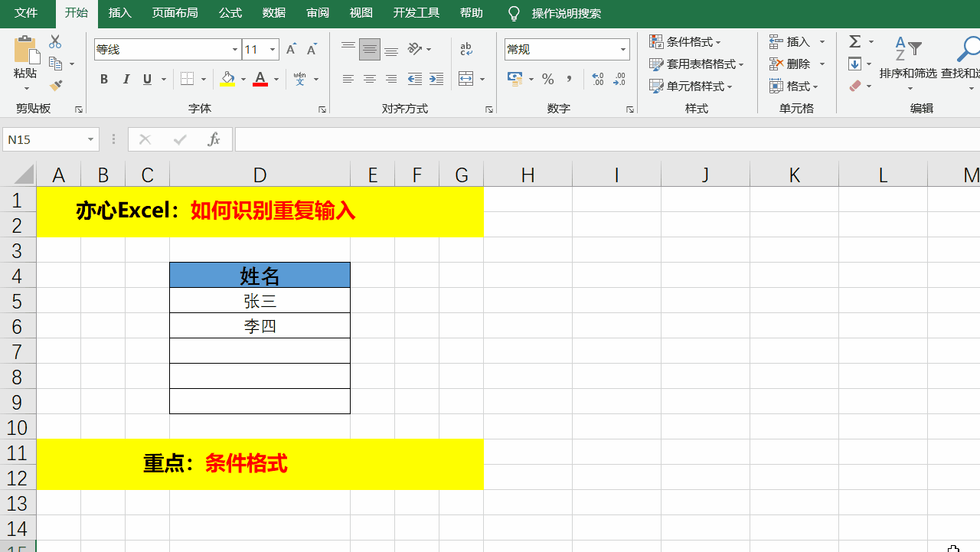Increase font size with the larger A icon
980x552 pixels.
[291, 50]
